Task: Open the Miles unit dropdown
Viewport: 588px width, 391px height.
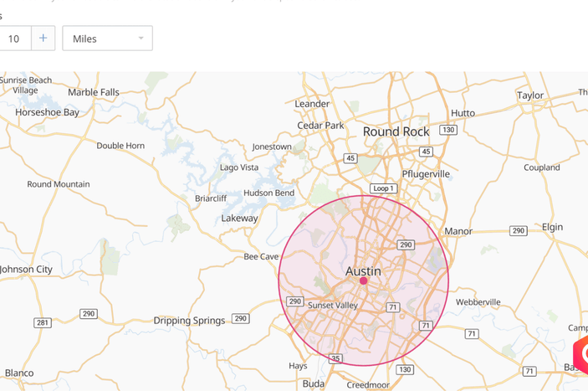Action: click(x=107, y=39)
